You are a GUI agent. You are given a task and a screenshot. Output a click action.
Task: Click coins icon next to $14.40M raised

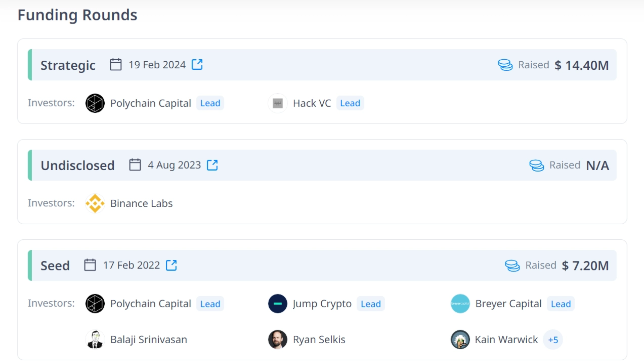[505, 65]
